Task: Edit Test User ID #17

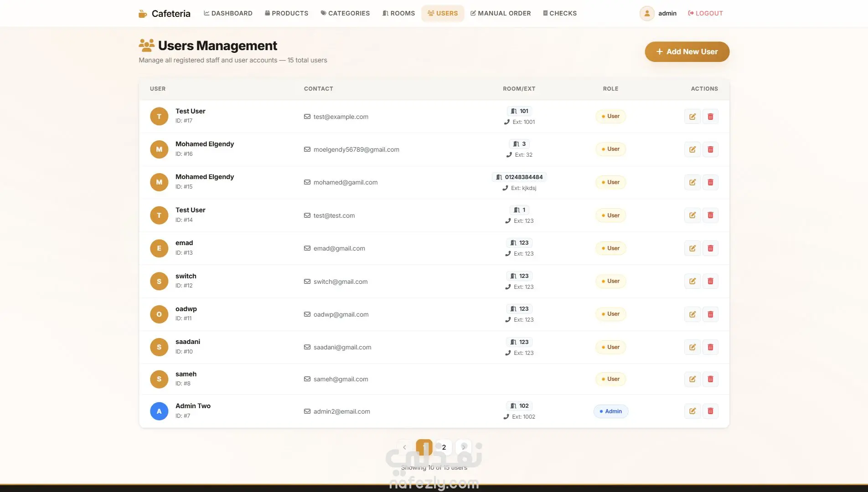Action: click(x=692, y=117)
